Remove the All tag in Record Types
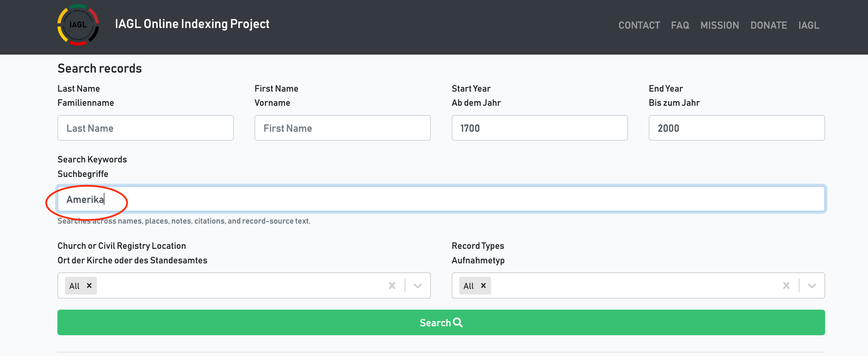This screenshot has width=868, height=356. click(x=483, y=286)
